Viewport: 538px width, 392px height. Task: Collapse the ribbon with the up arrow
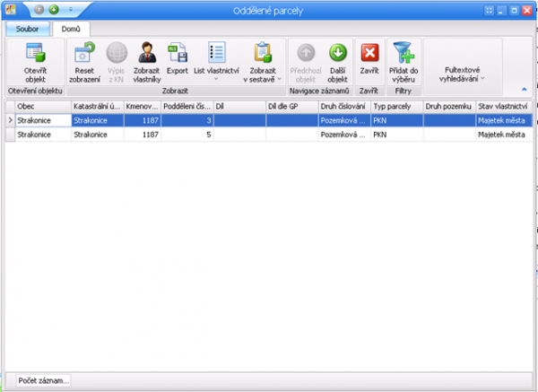(524, 90)
